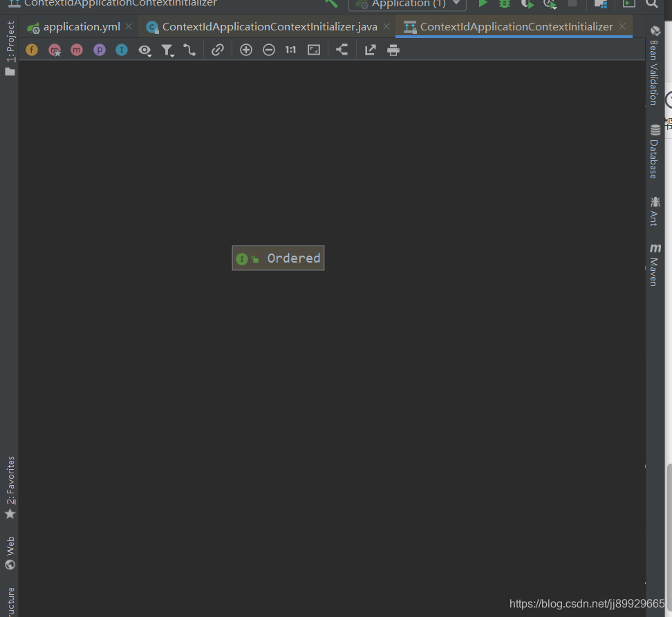Close the application.yml tab
The height and width of the screenshot is (617, 672).
[129, 26]
